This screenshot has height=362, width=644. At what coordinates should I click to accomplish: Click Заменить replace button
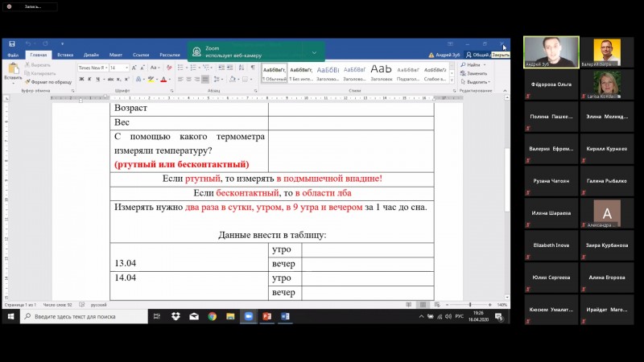[473, 73]
